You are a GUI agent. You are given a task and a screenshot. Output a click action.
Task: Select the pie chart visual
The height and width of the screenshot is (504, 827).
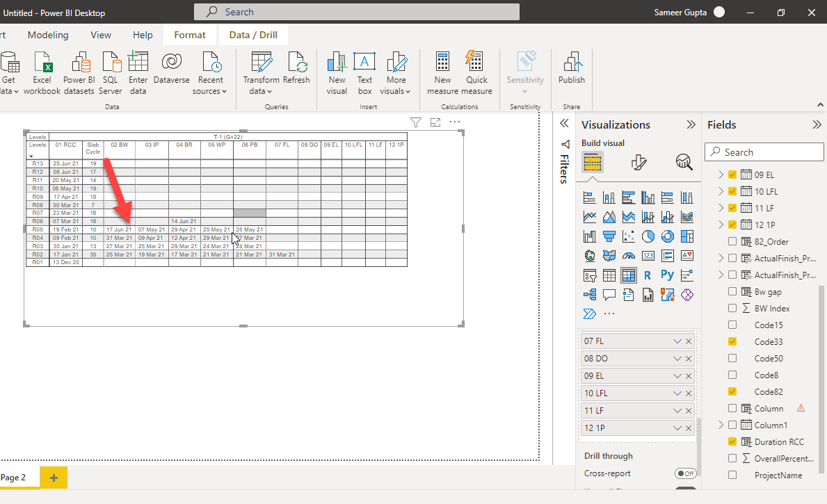click(x=648, y=236)
